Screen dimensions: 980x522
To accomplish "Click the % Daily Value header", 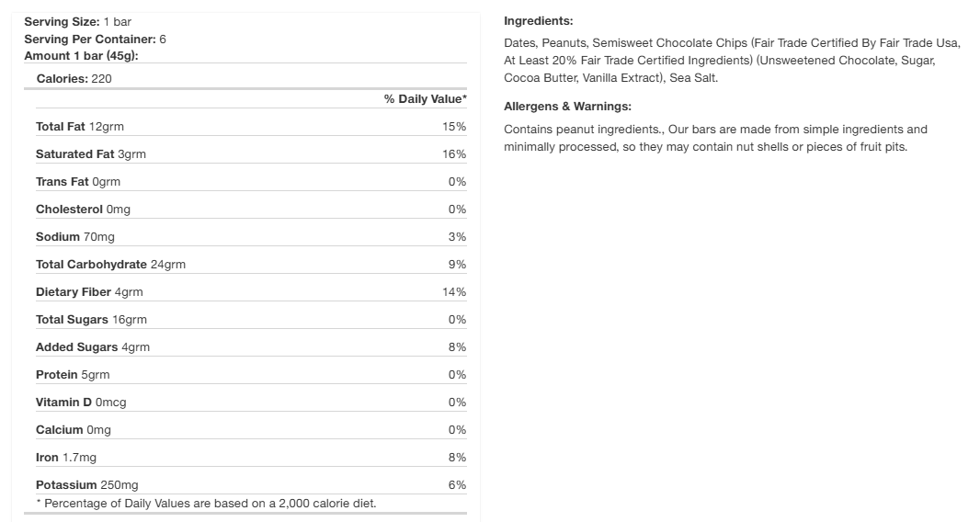I will pyautogui.click(x=425, y=99).
